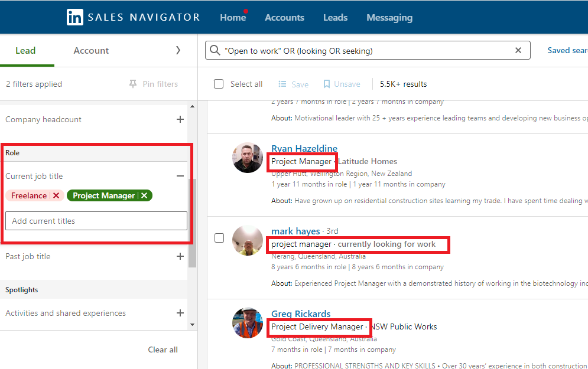
Task: Click NSW Public Works company name
Action: 404,326
